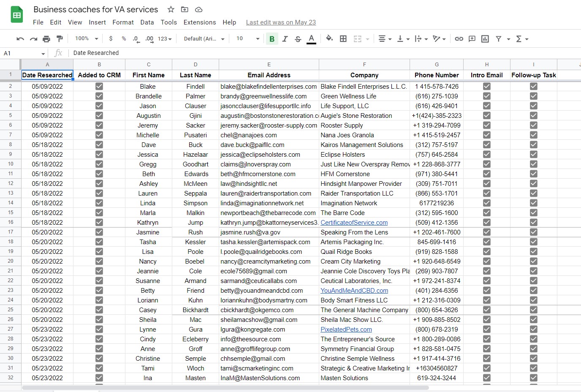Open the fill color picker

[x=329, y=39]
